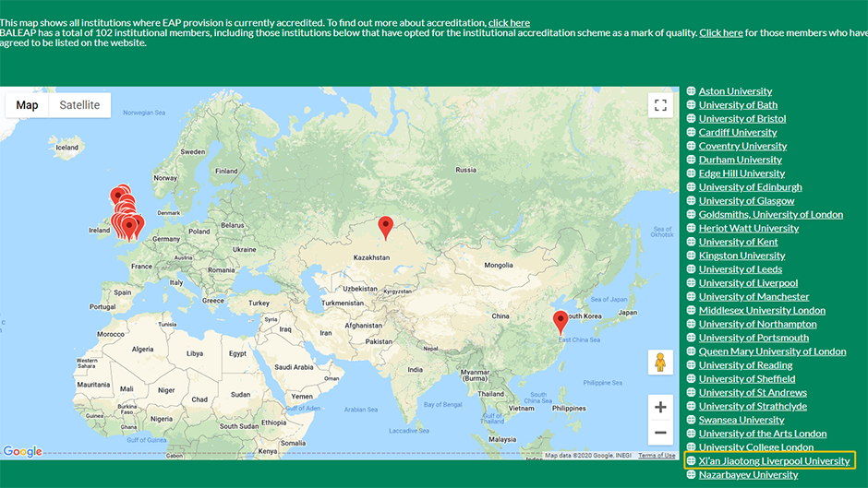
Task: Open the Aston University link
Action: point(735,91)
